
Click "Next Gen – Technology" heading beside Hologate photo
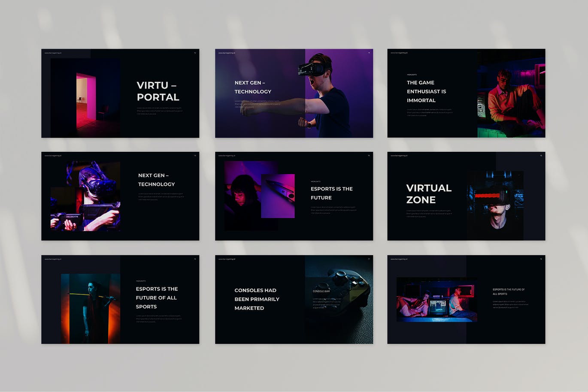tap(156, 180)
